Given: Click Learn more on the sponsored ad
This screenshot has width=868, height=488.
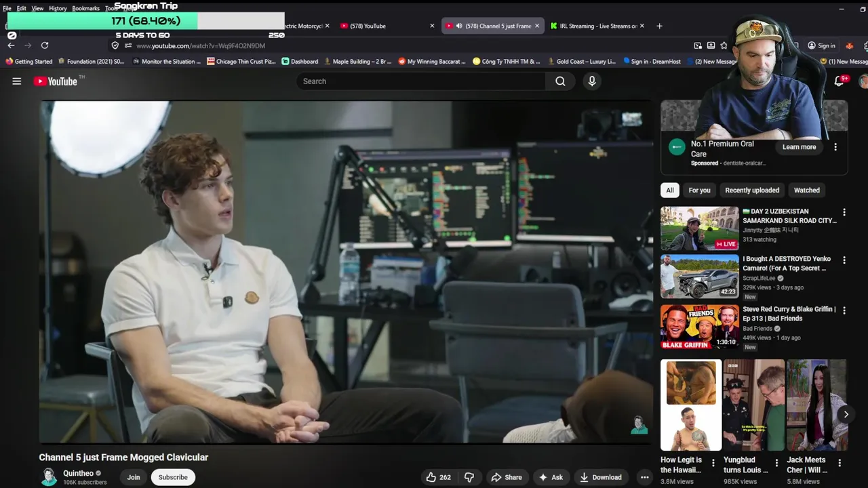Looking at the screenshot, I should 799,147.
